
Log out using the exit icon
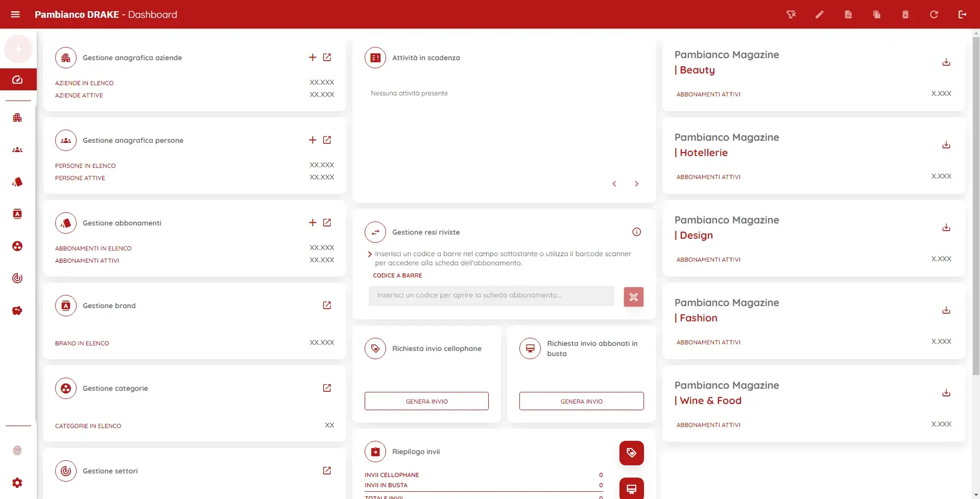(963, 14)
